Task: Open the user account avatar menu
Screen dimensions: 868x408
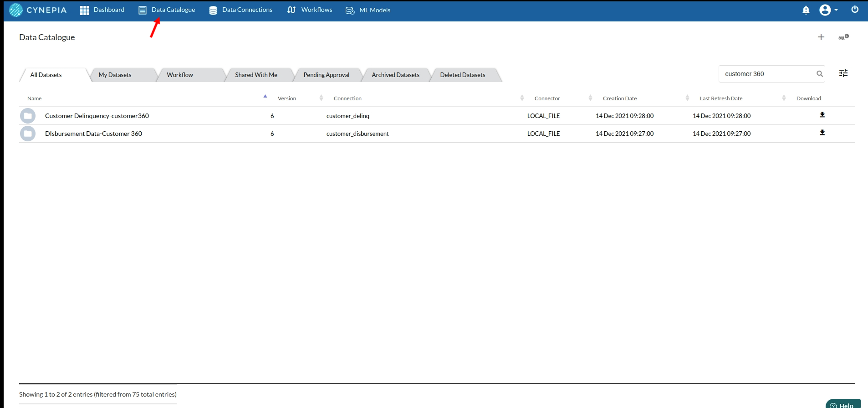Action: click(828, 10)
